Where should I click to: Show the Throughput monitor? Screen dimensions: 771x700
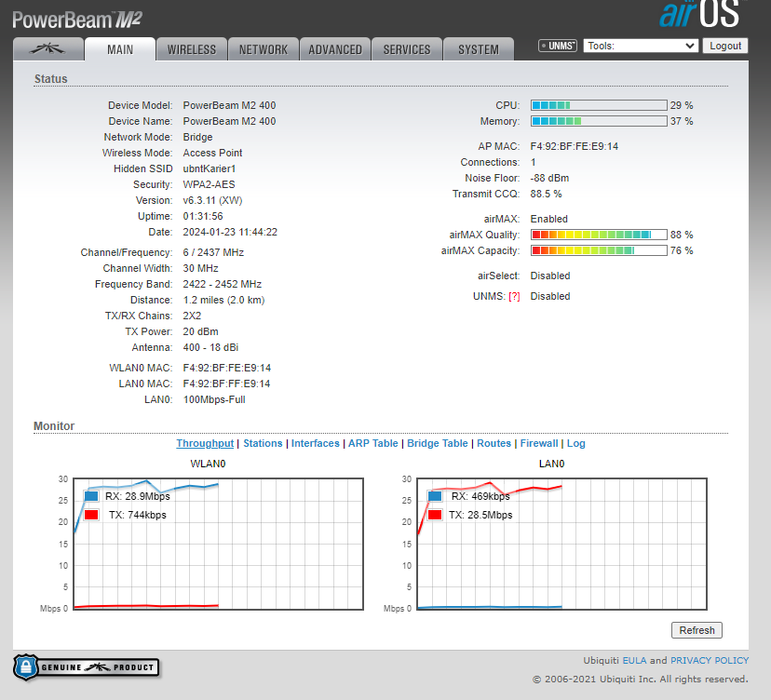tap(205, 443)
